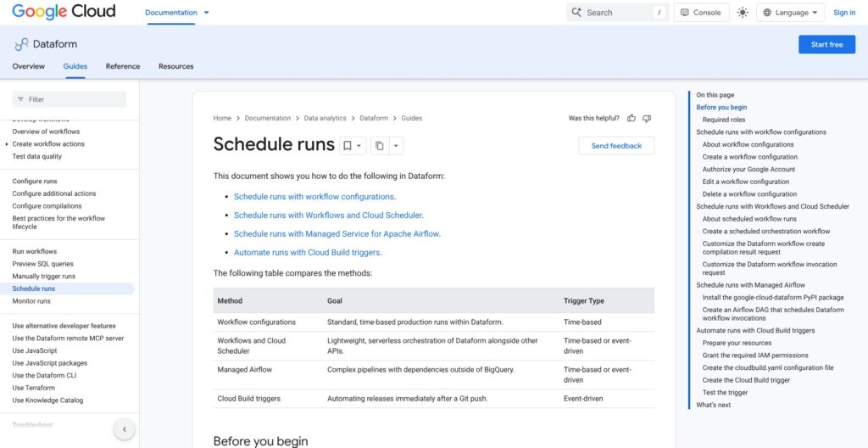The width and height of the screenshot is (868, 448).
Task: Open the Language dropdown
Action: [x=790, y=12]
